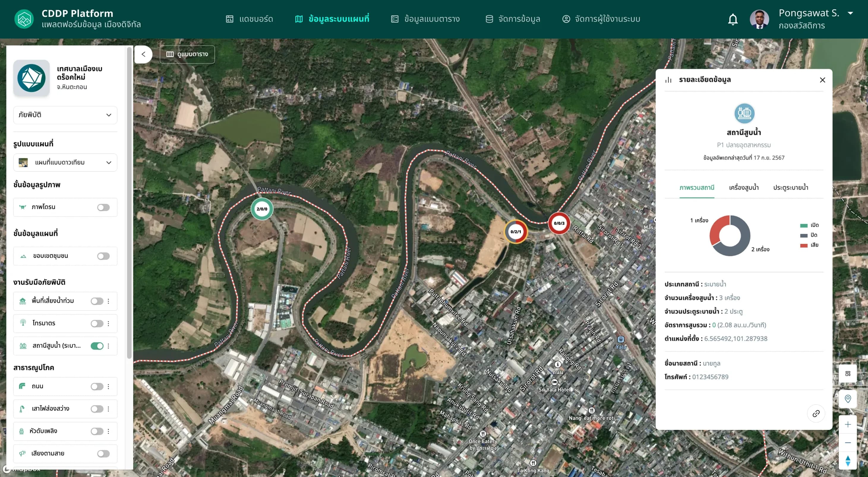868x477 pixels.
Task: Click the ดูแบบตาราง table view button
Action: pos(187,54)
